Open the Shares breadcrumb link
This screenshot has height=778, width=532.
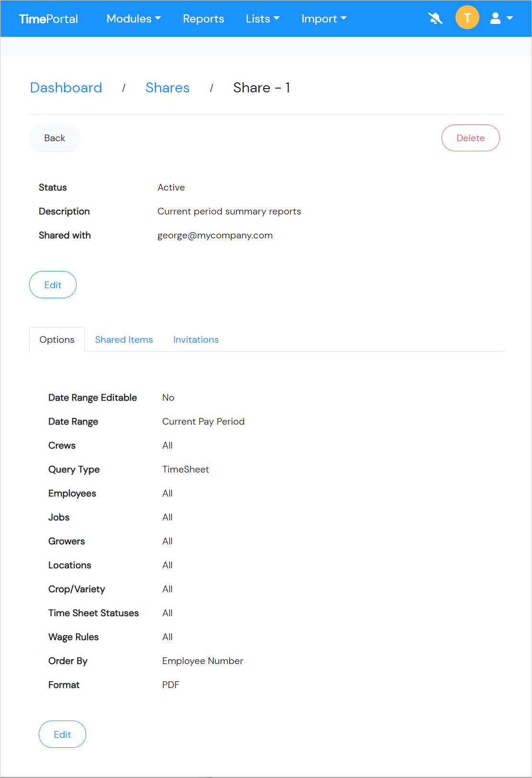click(x=167, y=88)
